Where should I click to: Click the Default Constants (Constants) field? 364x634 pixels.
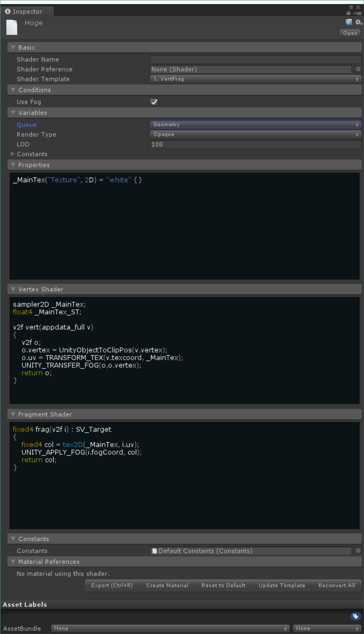pos(251,551)
